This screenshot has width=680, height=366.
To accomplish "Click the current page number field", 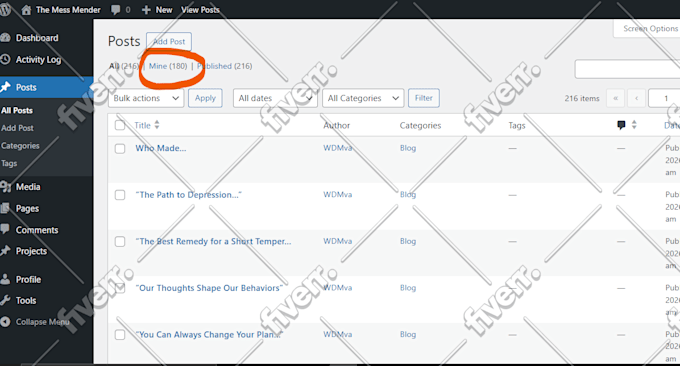I will click(664, 98).
